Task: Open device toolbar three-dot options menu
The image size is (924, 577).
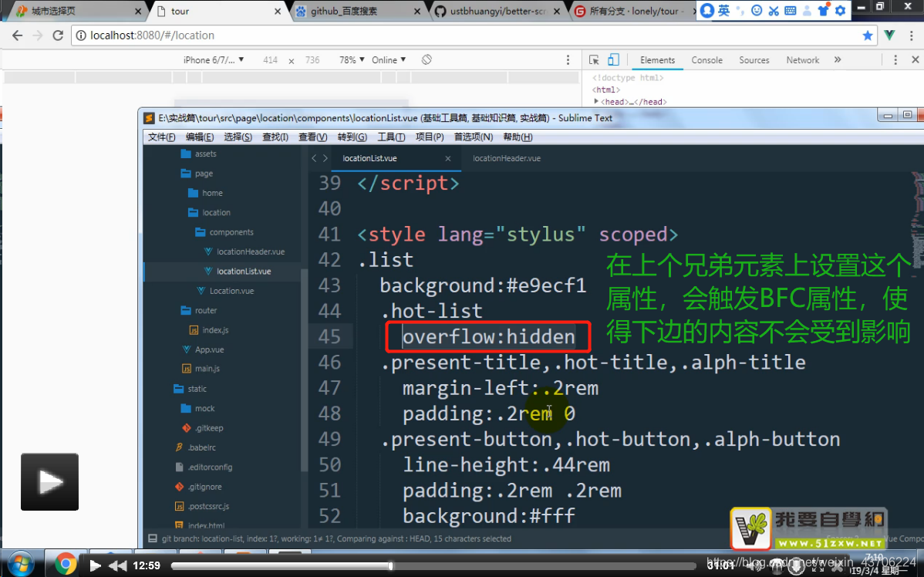Action: [568, 60]
